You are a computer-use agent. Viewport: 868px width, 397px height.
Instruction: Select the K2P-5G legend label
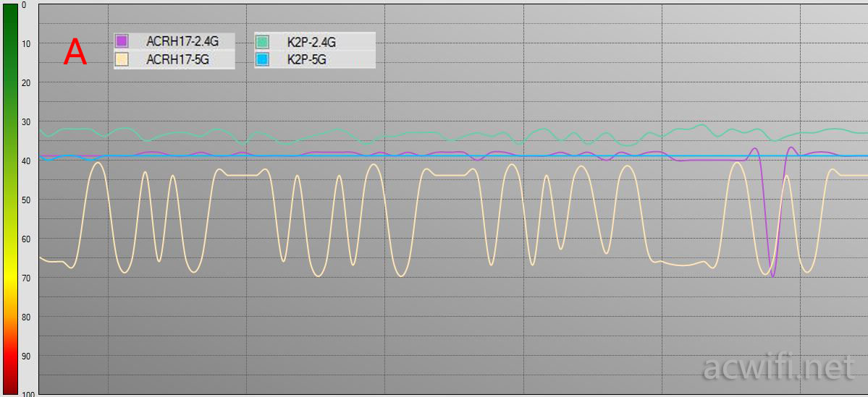coord(306,60)
